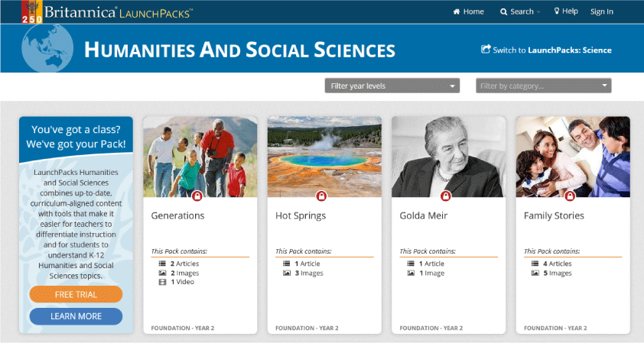Click the video icon in Generations pack
Screen dimensions: 644x343
click(x=162, y=282)
